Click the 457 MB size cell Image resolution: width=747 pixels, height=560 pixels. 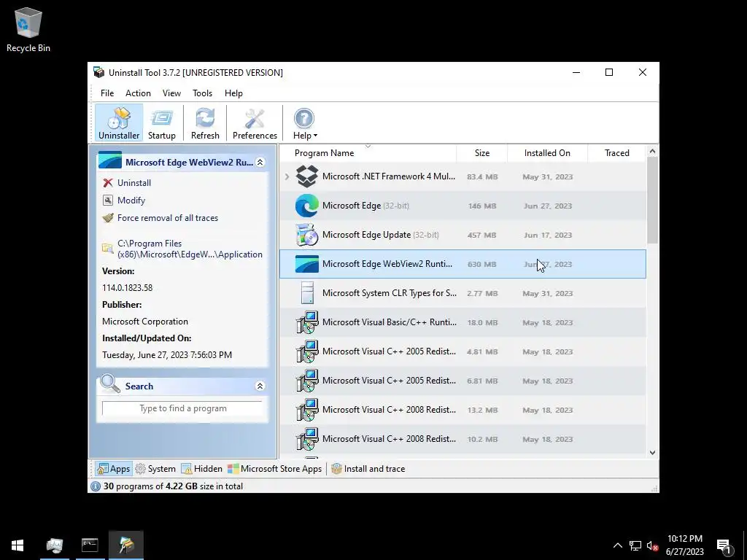[x=481, y=236]
